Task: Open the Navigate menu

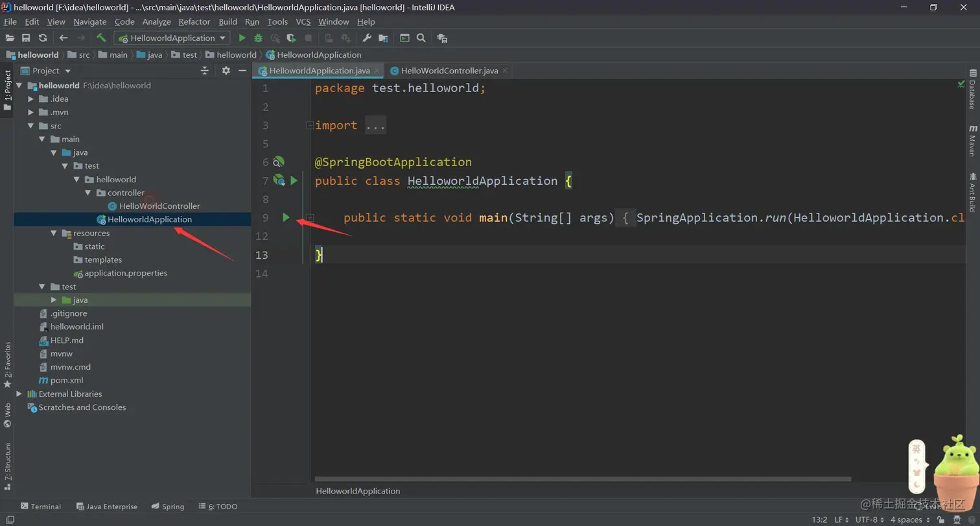Action: pos(89,21)
